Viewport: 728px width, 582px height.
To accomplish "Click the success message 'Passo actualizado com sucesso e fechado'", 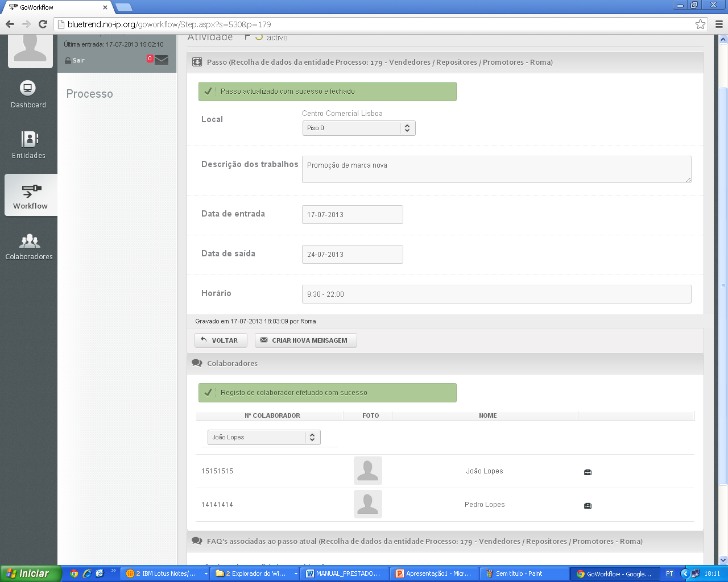I will [327, 92].
